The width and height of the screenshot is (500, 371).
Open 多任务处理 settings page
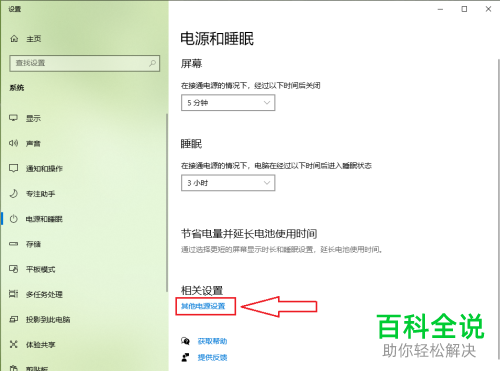44,294
